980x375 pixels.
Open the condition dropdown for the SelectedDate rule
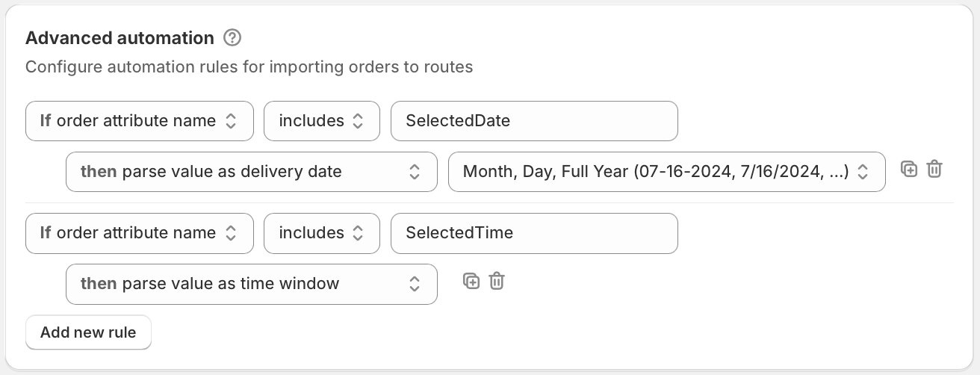[x=140, y=121]
